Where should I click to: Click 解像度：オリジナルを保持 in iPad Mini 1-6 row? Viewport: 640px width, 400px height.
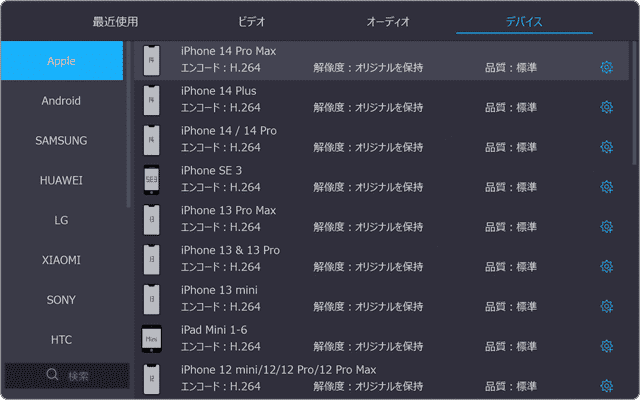pyautogui.click(x=368, y=347)
